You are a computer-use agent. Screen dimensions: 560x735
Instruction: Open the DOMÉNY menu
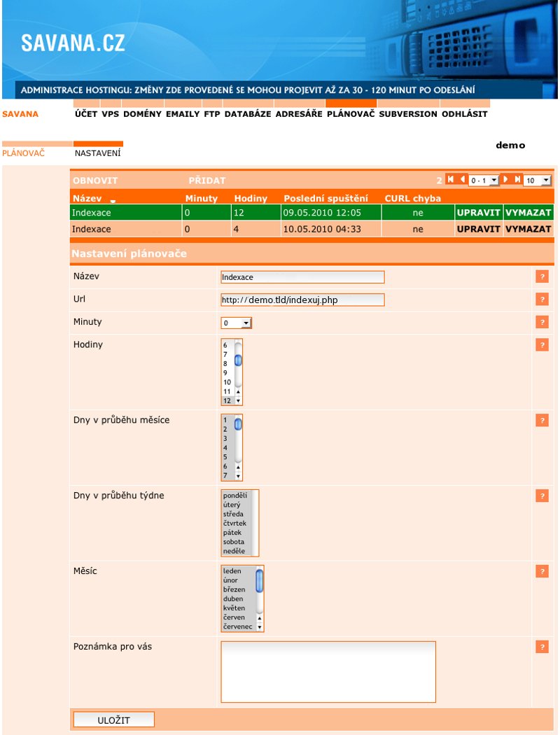point(143,114)
